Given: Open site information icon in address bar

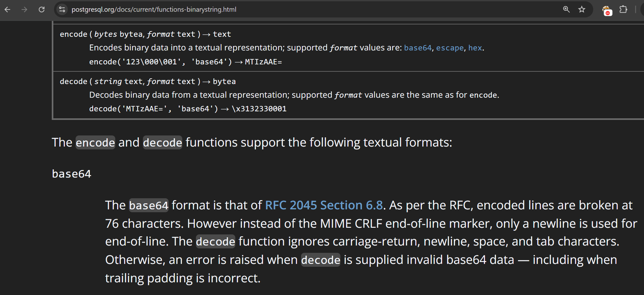Looking at the screenshot, I should (x=62, y=10).
